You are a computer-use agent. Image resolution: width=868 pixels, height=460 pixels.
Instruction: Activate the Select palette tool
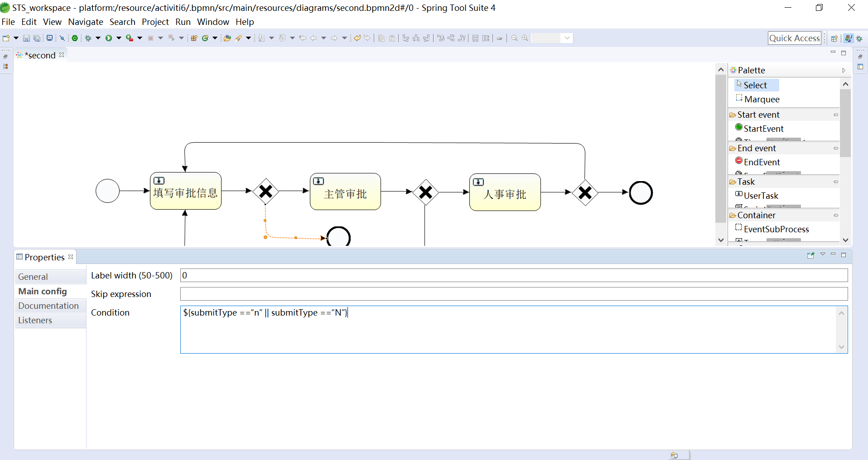pyautogui.click(x=756, y=85)
